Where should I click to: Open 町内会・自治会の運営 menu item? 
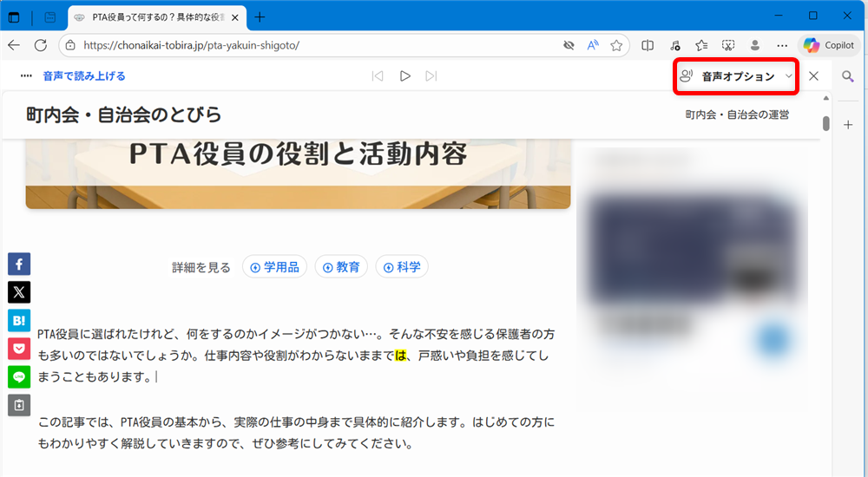[x=737, y=114]
